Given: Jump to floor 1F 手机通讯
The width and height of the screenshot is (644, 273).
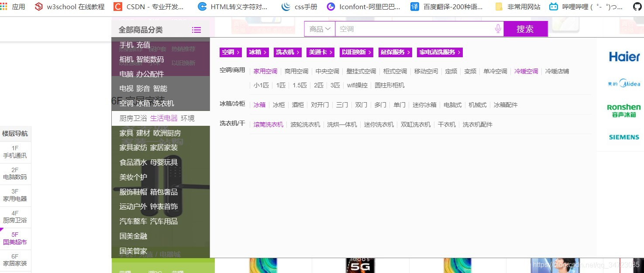Looking at the screenshot, I should point(15,152).
